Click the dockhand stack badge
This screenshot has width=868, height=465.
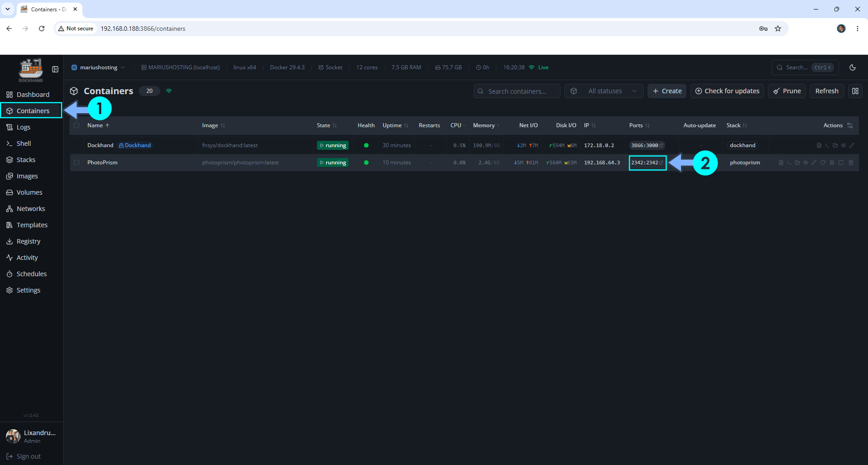tap(743, 145)
